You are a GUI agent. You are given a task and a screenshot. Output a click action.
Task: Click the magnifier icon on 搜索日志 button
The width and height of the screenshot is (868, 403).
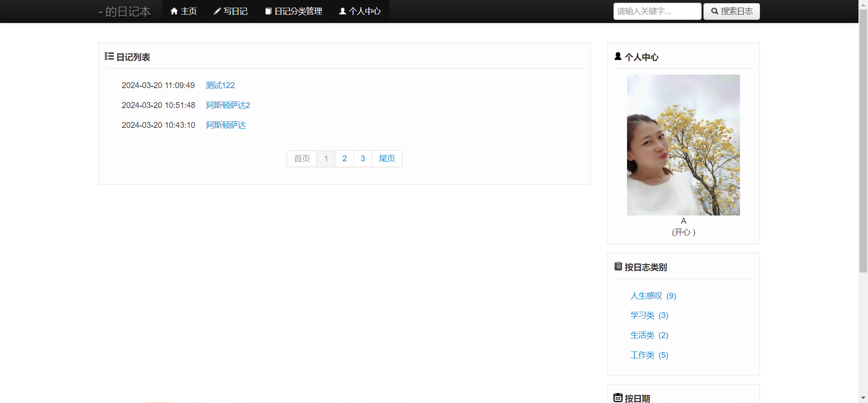(715, 11)
